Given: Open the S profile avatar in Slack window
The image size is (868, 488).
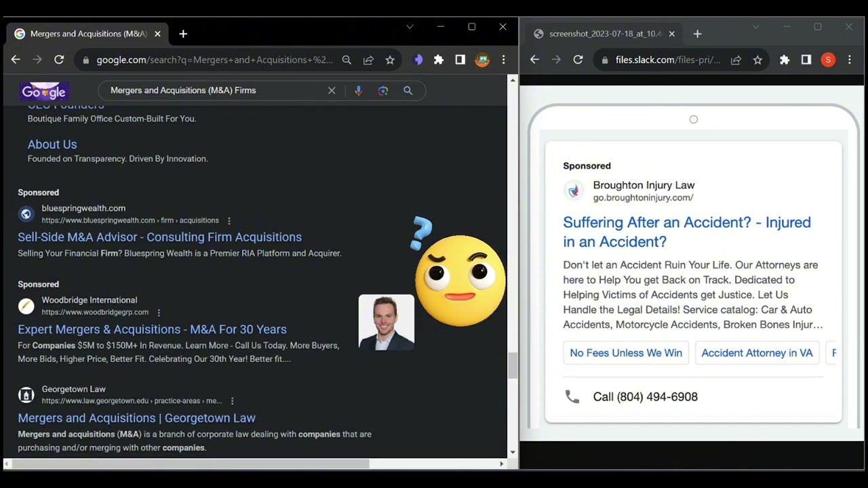Looking at the screenshot, I should 828,60.
